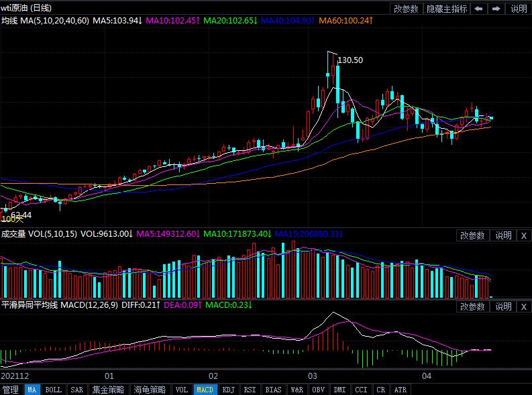Image resolution: width=532 pixels, height=395 pixels.
Task: Close the volume (成交量) indicator panel
Action: (524, 235)
